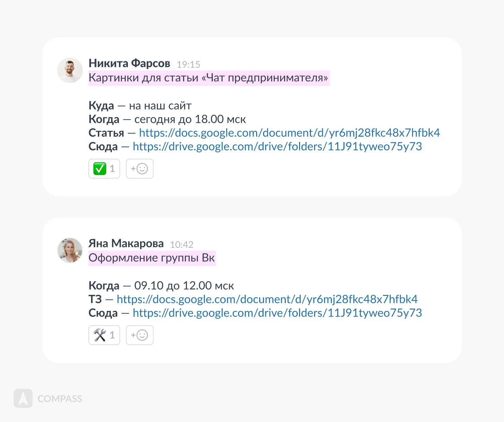Click Яна Макарова's avatar photo
The height and width of the screenshot is (422, 504).
point(70,250)
